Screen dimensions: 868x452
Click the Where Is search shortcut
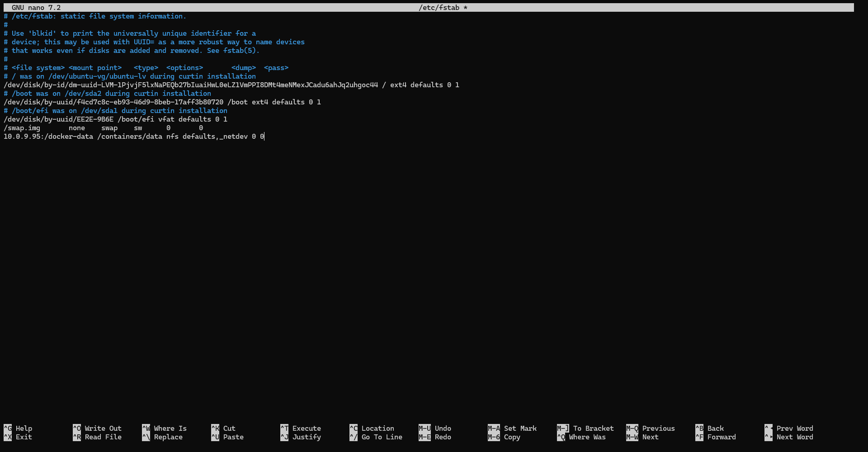pyautogui.click(x=170, y=428)
